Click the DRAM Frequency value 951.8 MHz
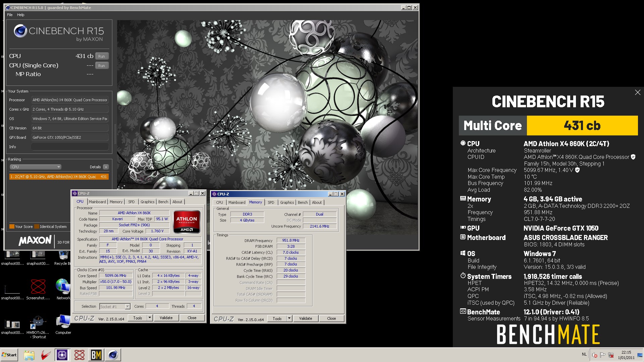Image resolution: width=644 pixels, height=362 pixels. pyautogui.click(x=291, y=240)
